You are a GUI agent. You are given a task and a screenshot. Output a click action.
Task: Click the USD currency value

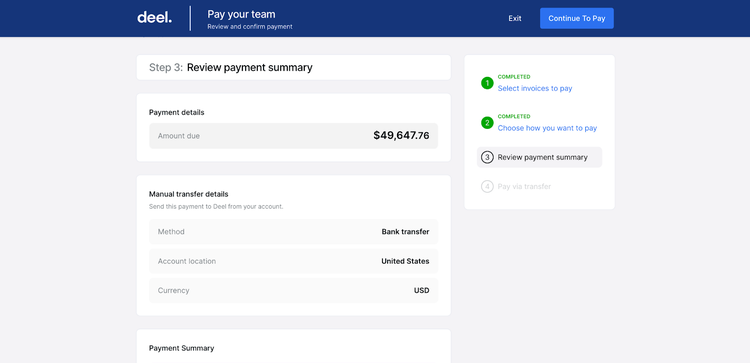[x=421, y=290]
